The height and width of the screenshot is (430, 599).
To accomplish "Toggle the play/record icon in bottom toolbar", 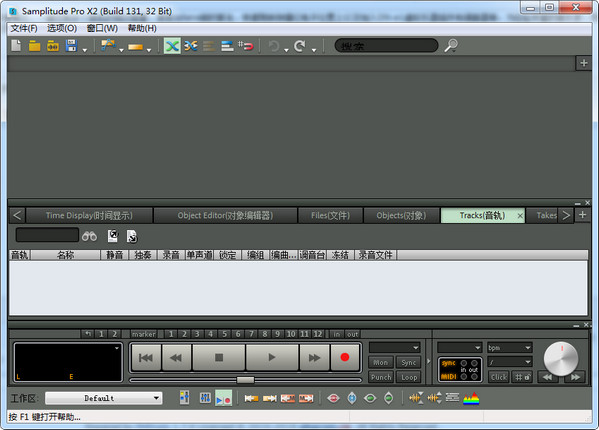I will pos(223,398).
